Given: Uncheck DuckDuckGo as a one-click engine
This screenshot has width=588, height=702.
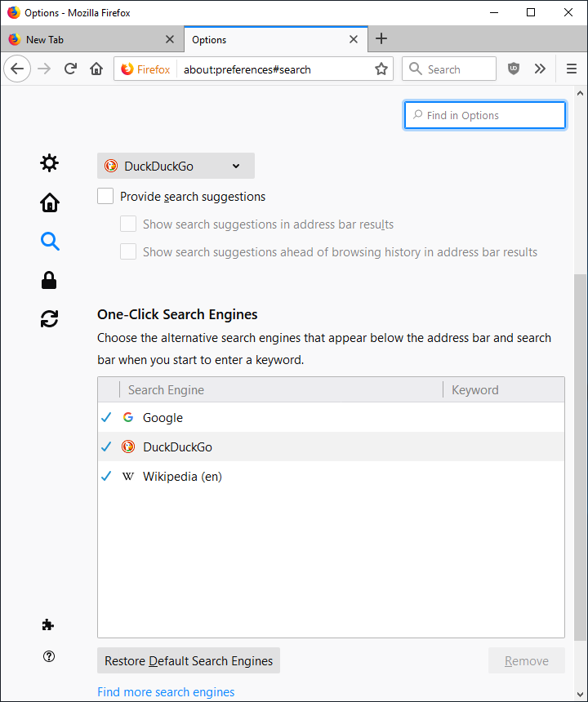Looking at the screenshot, I should [107, 447].
